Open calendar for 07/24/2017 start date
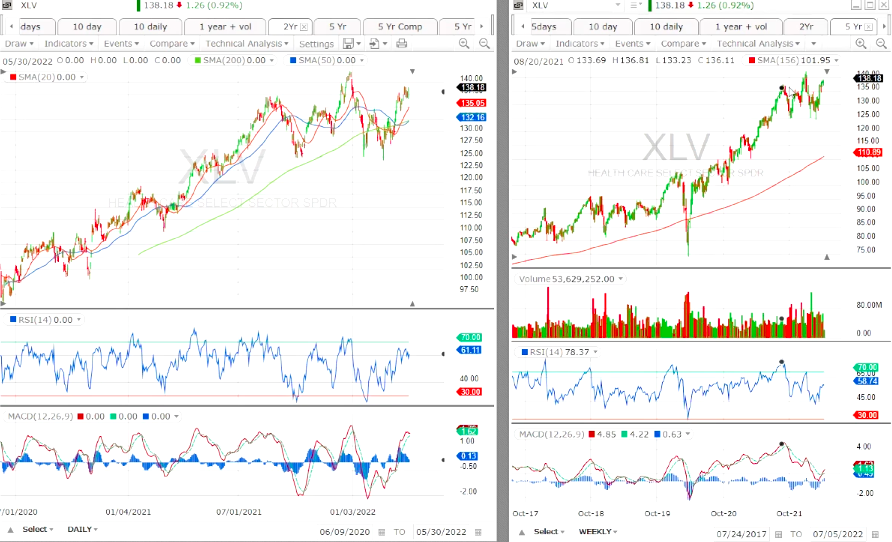 tap(778, 534)
